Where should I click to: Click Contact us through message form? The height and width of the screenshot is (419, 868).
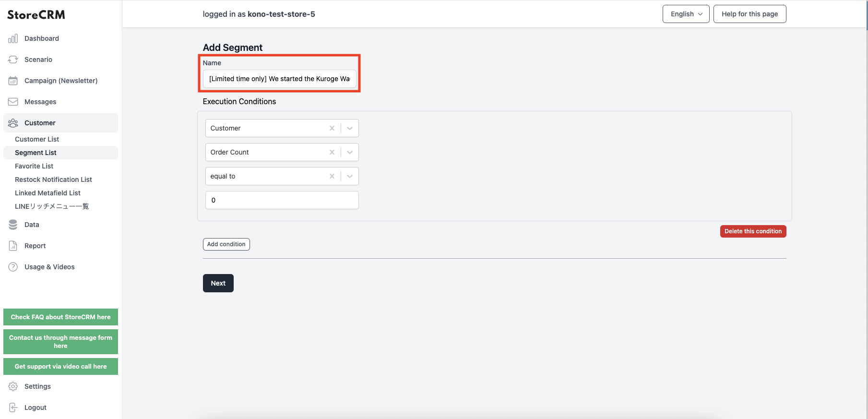(x=60, y=342)
